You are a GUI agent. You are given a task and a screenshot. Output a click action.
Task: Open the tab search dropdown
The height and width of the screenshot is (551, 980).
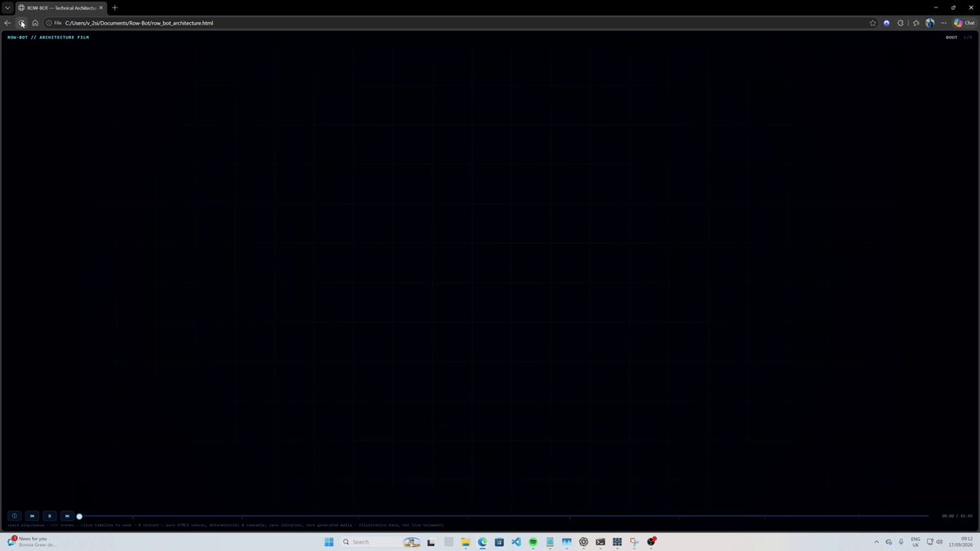pos(7,7)
